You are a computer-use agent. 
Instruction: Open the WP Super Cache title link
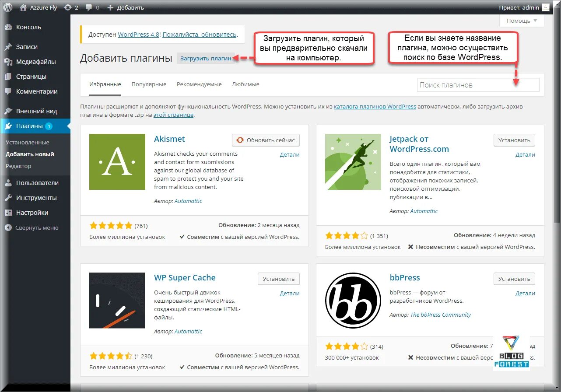(x=185, y=278)
